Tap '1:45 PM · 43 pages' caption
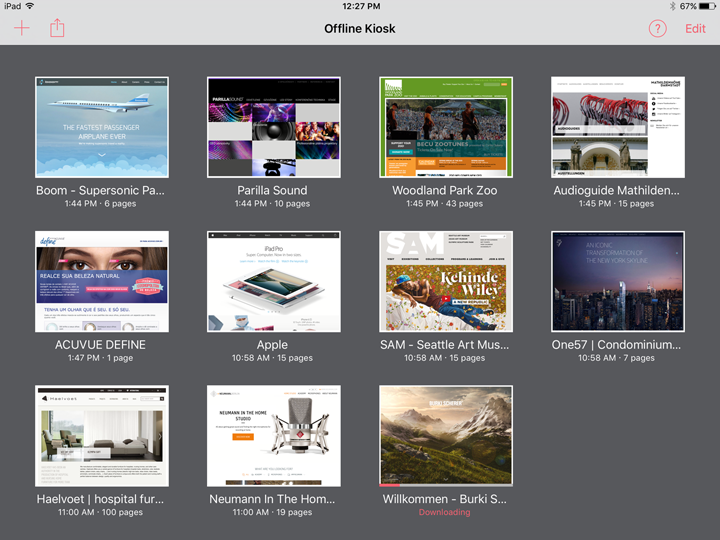This screenshot has height=540, width=720. 444,203
